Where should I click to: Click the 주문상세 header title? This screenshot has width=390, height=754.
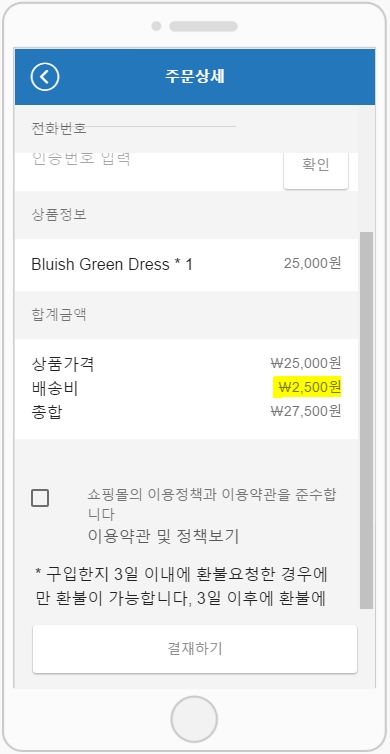tap(195, 77)
